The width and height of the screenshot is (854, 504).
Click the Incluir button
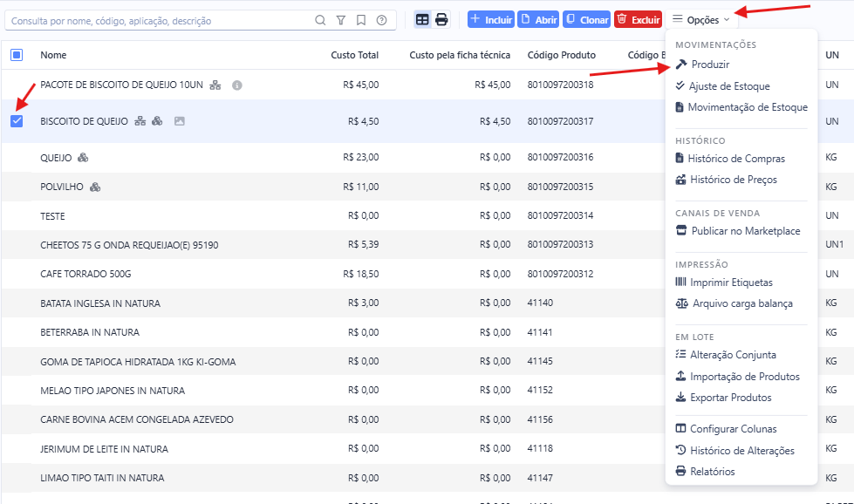(491, 19)
